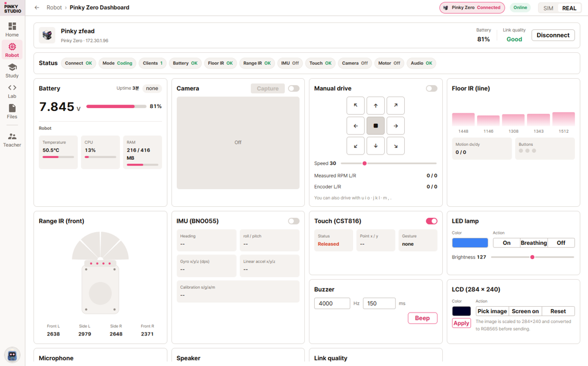Turn left with left arrow
Viewport: 588px width, 366px height.
pos(355,126)
